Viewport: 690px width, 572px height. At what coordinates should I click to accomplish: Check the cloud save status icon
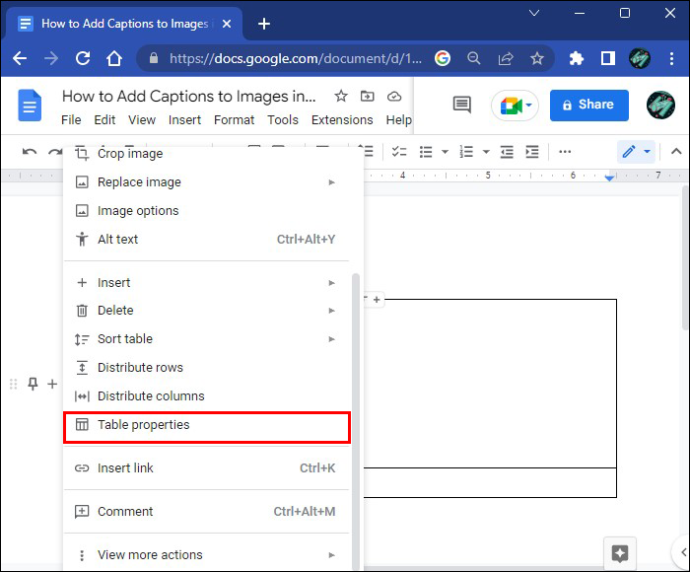click(x=394, y=96)
